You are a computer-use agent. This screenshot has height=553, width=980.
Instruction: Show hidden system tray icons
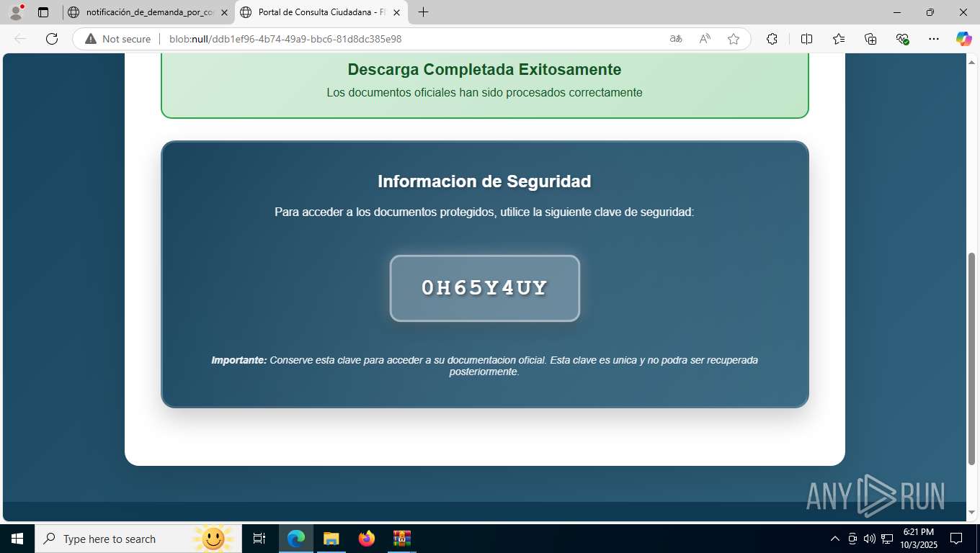pyautogui.click(x=835, y=539)
